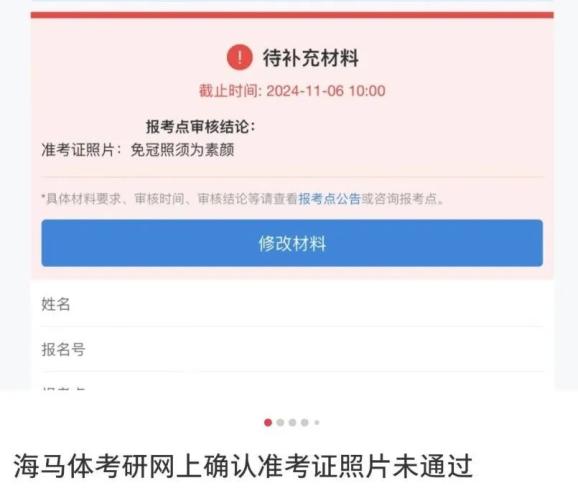578x488 pixels.
Task: Tap the partially hidden 报考点 row
Action: click(x=292, y=381)
